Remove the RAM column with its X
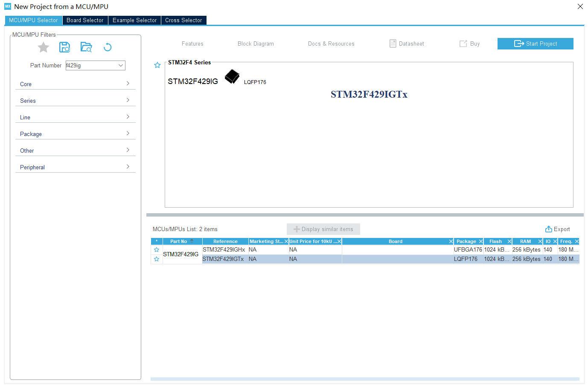 [x=540, y=241]
